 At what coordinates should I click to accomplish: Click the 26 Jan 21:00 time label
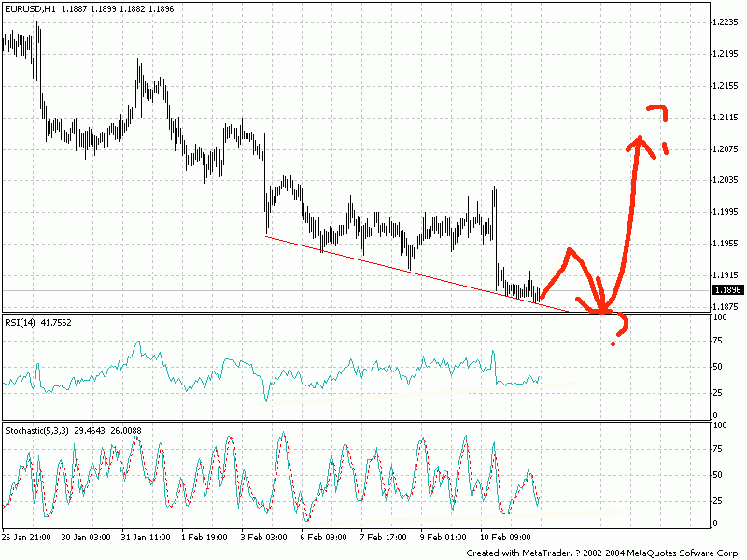coord(26,538)
